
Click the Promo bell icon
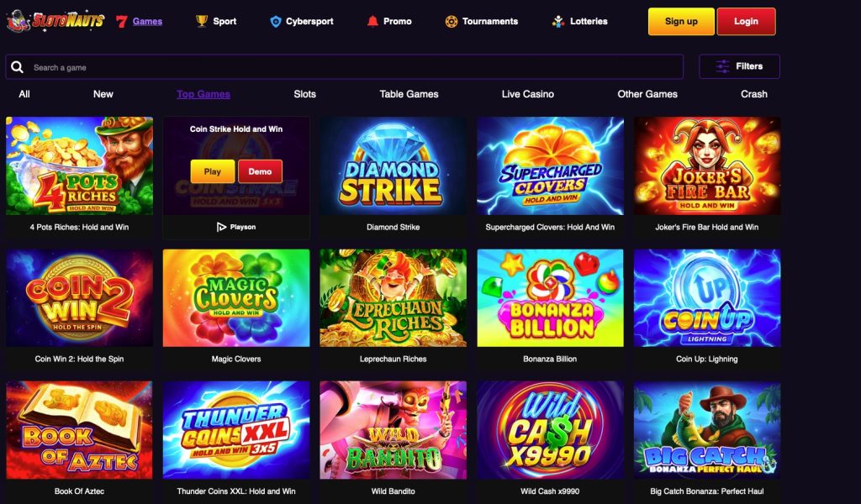(372, 21)
